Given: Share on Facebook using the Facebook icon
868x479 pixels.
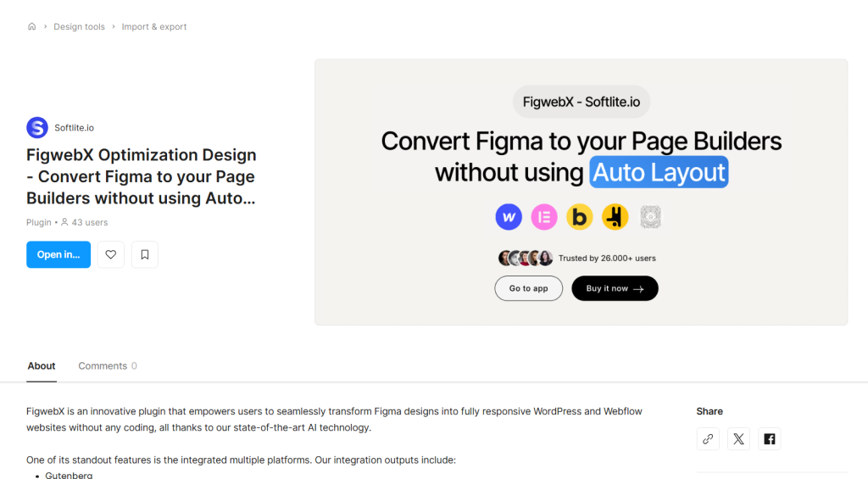Looking at the screenshot, I should (x=770, y=439).
